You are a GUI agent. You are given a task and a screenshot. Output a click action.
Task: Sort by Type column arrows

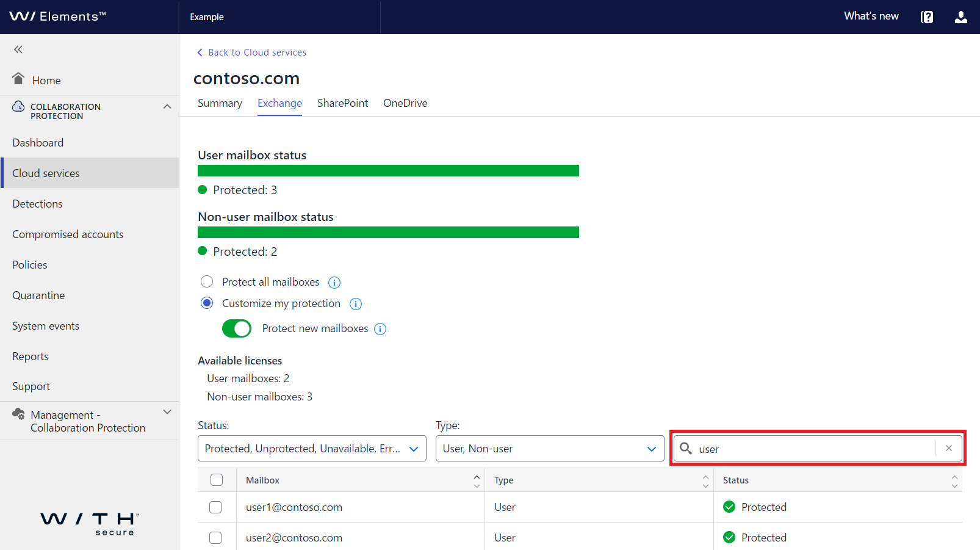coord(705,480)
